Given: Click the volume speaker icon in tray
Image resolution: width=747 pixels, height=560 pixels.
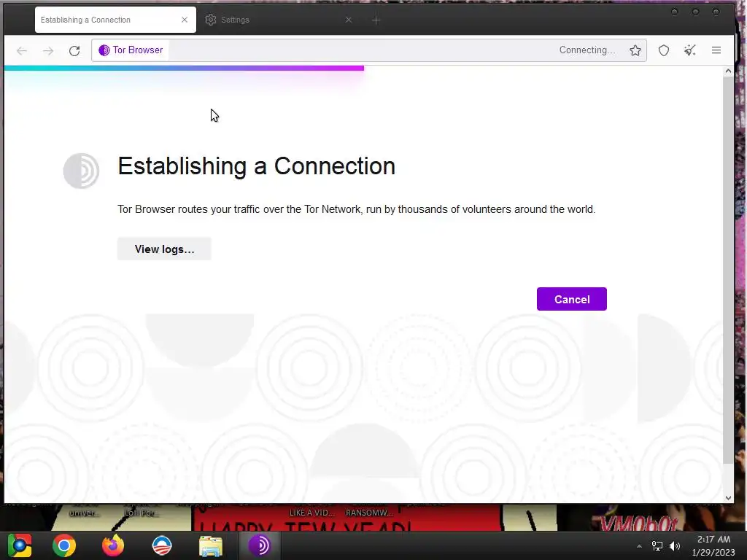Looking at the screenshot, I should pyautogui.click(x=675, y=545).
